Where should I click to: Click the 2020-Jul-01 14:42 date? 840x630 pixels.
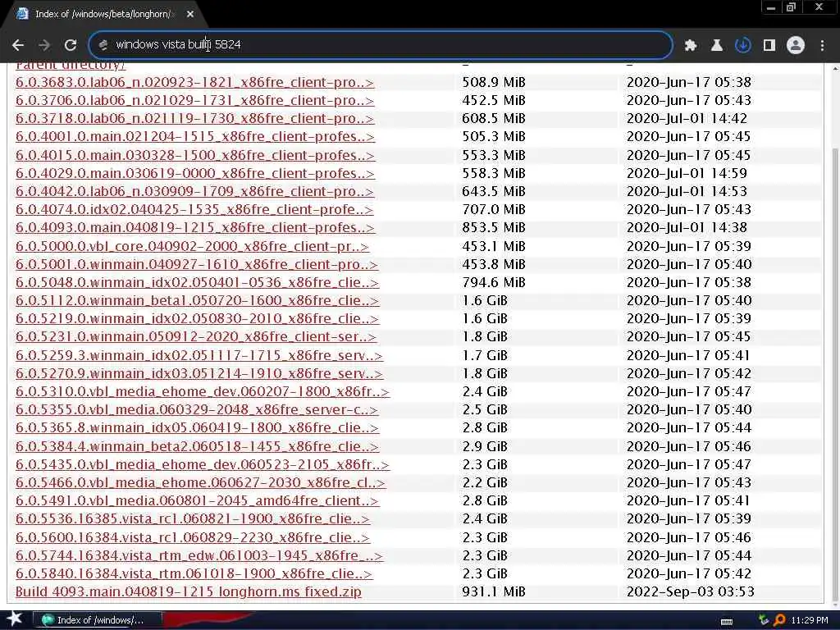click(x=687, y=118)
